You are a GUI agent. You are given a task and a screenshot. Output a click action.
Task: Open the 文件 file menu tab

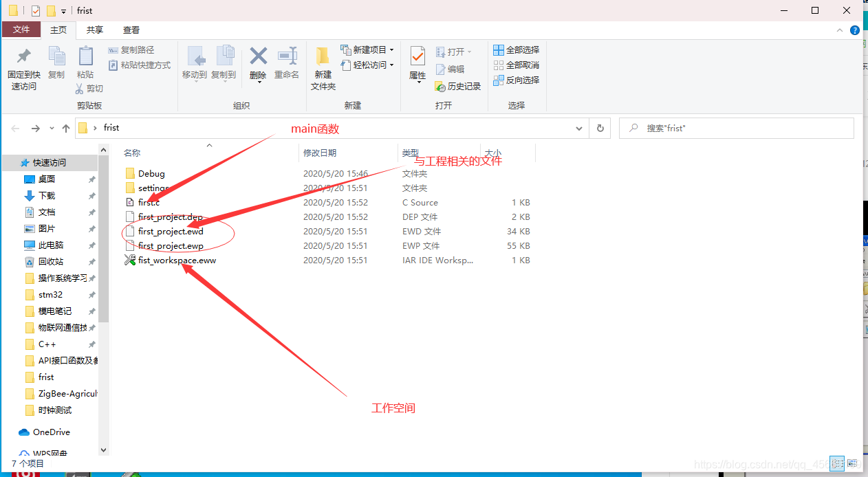click(21, 30)
